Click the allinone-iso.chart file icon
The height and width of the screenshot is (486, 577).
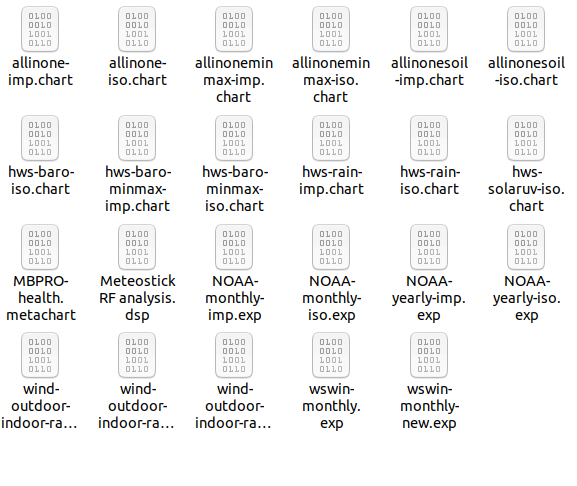click(x=137, y=29)
